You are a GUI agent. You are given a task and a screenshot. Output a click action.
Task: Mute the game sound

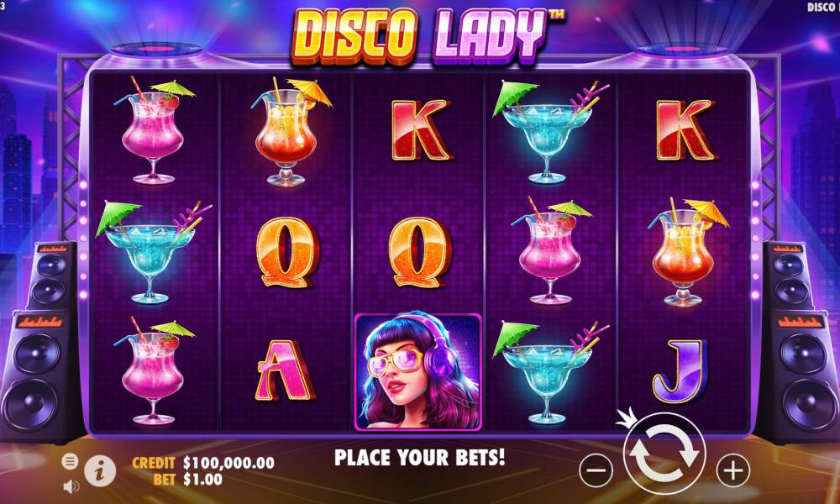click(71, 486)
